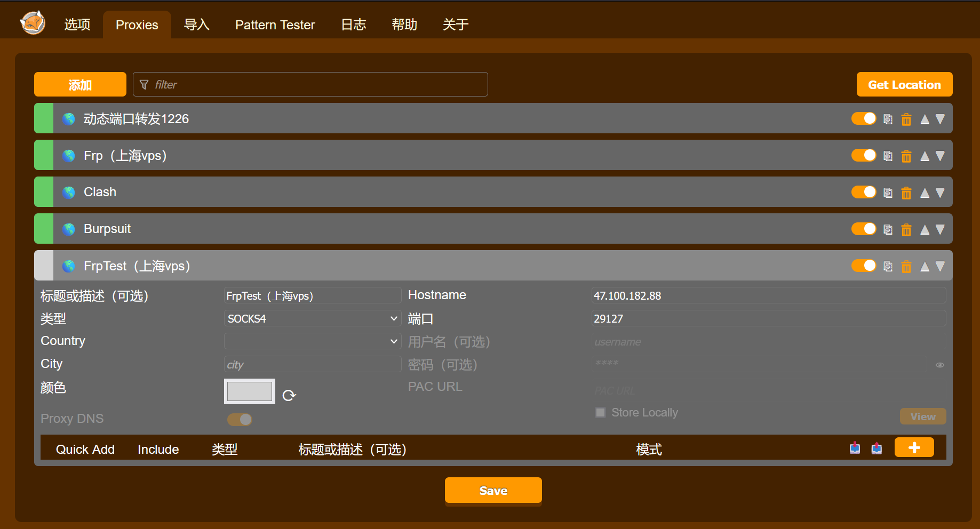Click the export patterns icon

[x=877, y=448]
